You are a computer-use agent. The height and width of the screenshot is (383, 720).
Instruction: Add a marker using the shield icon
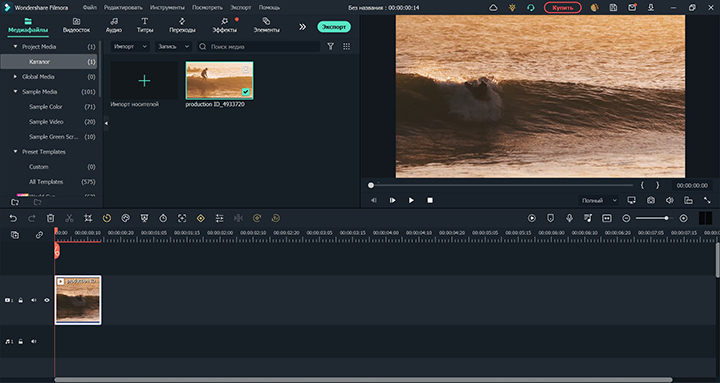551,219
